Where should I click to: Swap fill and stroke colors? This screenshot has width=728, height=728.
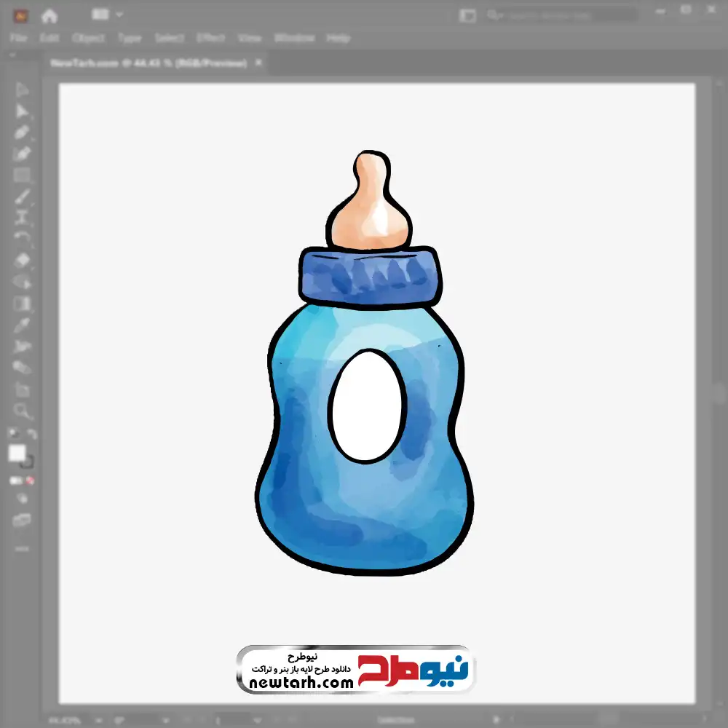click(x=31, y=435)
